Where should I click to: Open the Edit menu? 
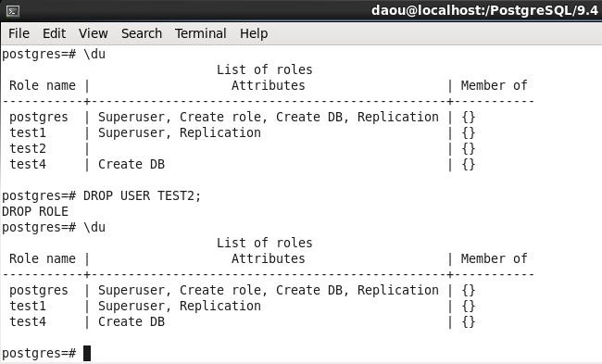54,33
